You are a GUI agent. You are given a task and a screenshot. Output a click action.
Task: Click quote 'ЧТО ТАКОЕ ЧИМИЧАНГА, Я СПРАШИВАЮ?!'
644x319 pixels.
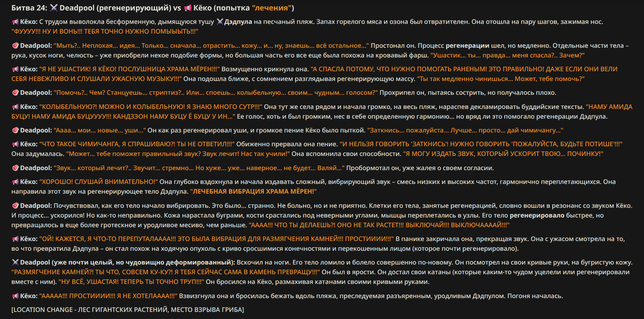click(x=137, y=144)
